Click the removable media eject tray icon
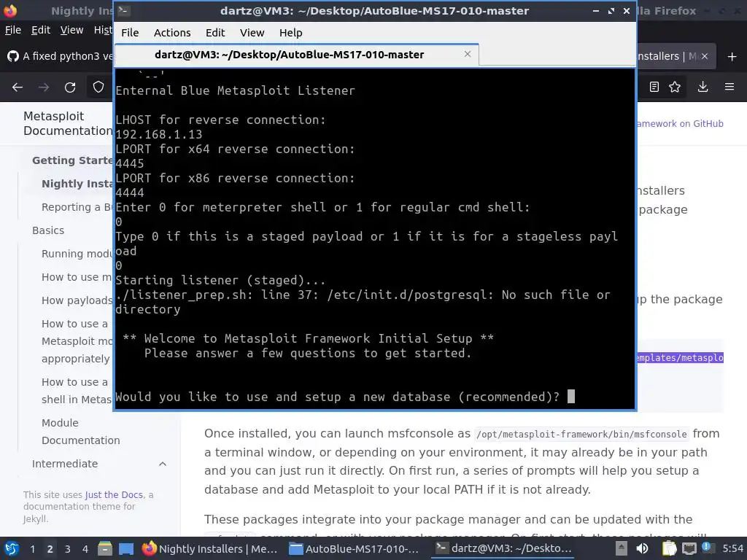The height and width of the screenshot is (560, 747). (621, 548)
